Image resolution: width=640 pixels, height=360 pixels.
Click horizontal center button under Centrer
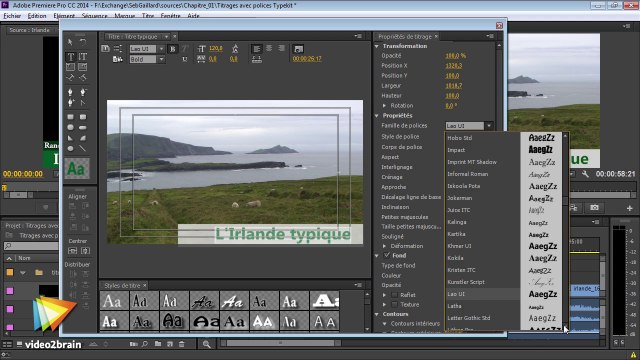tap(72, 251)
